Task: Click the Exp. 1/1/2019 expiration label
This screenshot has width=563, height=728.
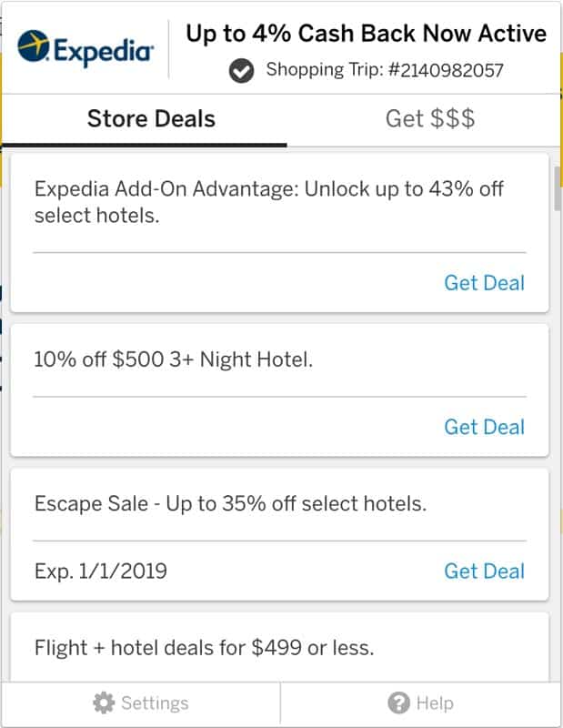Action: point(101,571)
